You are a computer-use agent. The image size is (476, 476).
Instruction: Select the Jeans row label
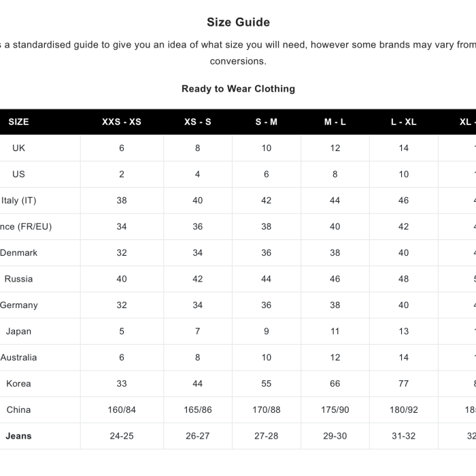point(18,436)
